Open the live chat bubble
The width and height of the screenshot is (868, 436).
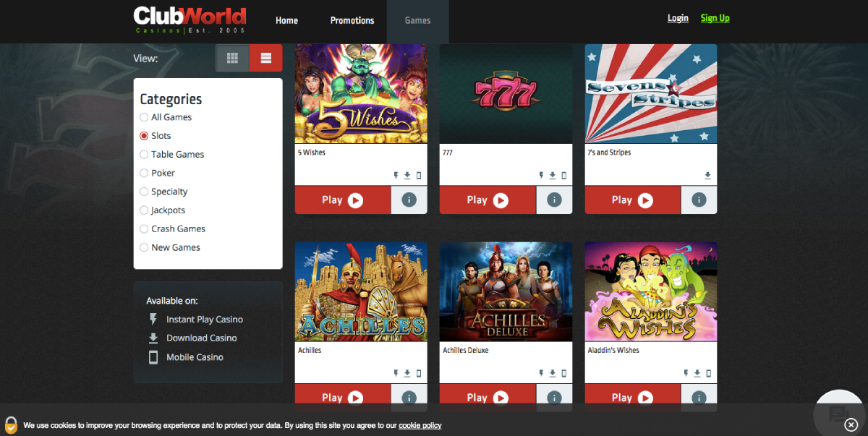[838, 414]
